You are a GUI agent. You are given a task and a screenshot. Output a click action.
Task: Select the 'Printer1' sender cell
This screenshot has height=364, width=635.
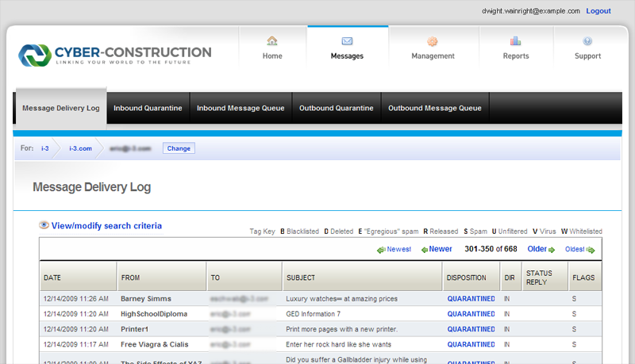click(x=134, y=330)
